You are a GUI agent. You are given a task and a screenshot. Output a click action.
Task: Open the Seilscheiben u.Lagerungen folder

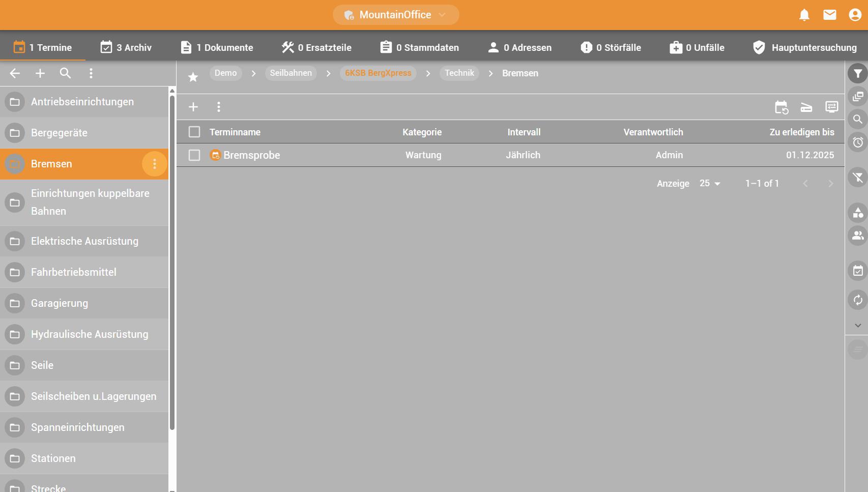[84, 396]
